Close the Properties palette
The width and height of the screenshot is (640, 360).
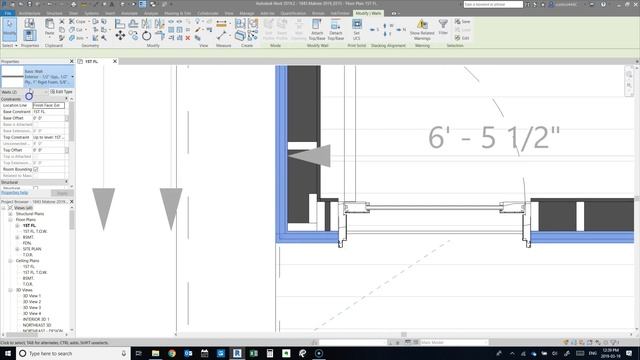[x=72, y=61]
